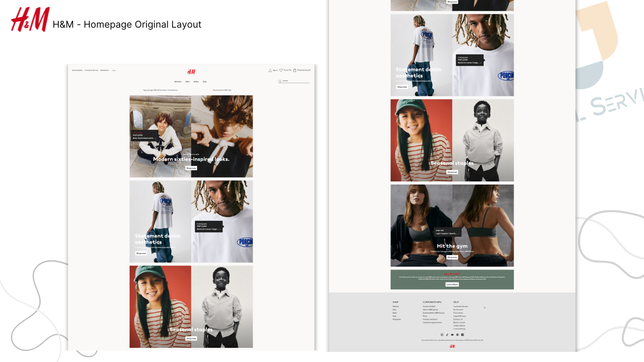This screenshot has width=644, height=362.
Task: Click the red H&M logo in the footer
Action: point(452,346)
